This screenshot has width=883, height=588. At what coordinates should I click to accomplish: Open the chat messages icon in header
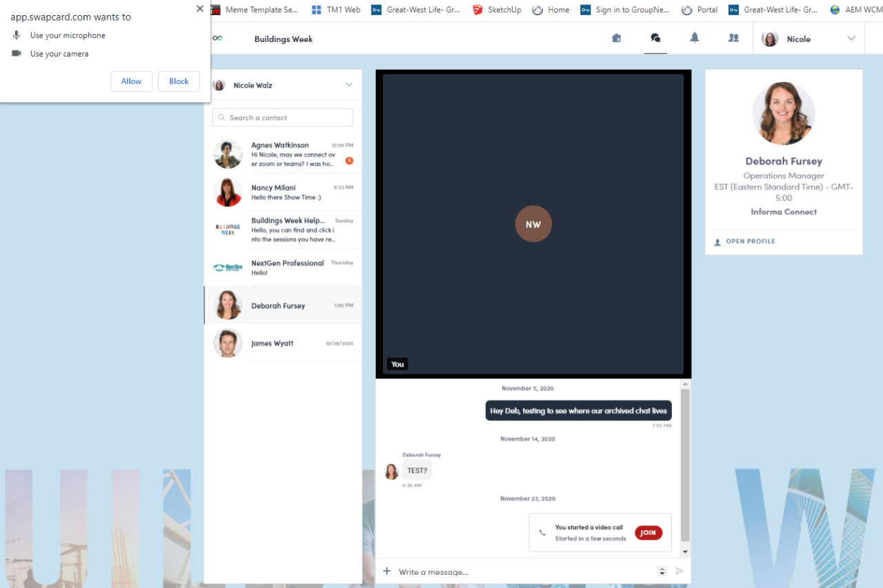655,39
